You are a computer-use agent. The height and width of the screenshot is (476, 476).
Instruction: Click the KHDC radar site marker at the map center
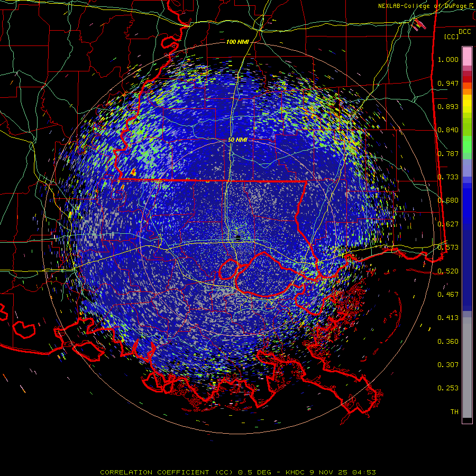[238, 237]
